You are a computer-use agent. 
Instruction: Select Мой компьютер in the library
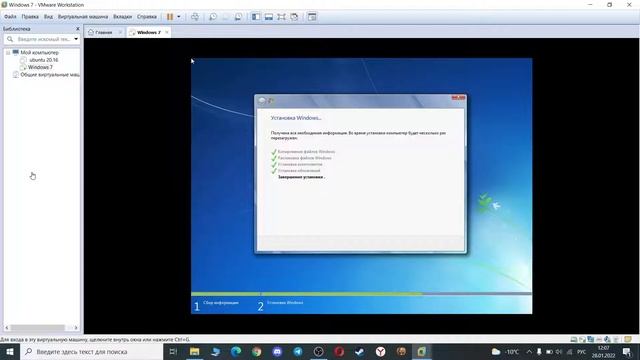40,53
